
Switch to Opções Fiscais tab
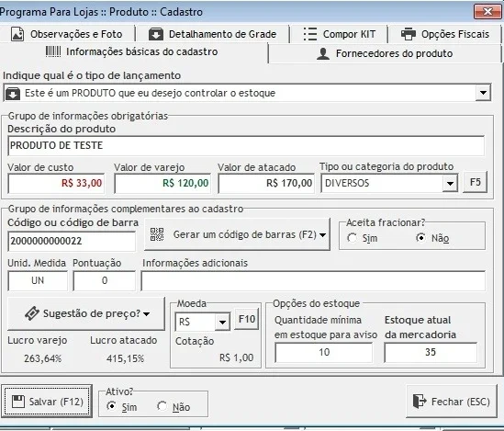click(445, 34)
